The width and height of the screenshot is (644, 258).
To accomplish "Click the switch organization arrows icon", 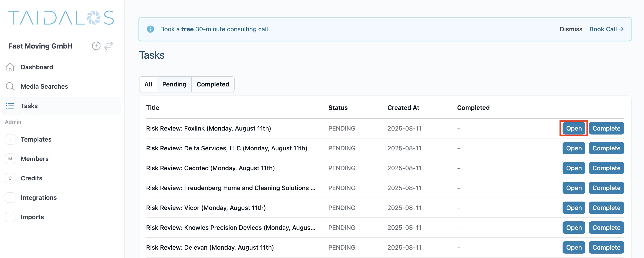I will click(109, 46).
